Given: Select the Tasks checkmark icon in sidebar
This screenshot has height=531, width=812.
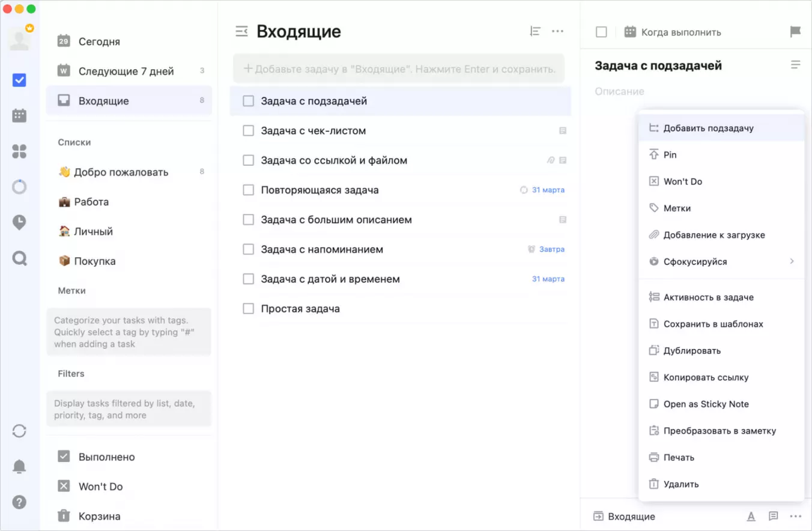Looking at the screenshot, I should click(x=19, y=80).
